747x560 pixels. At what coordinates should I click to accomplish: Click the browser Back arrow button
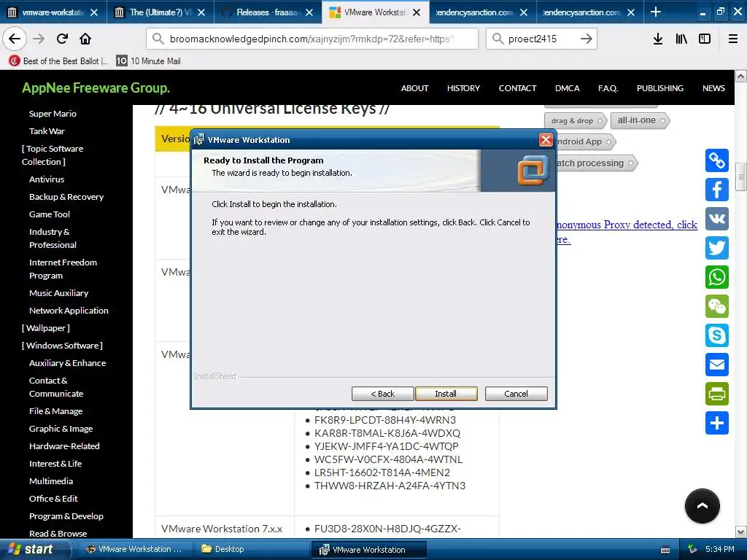(x=15, y=39)
